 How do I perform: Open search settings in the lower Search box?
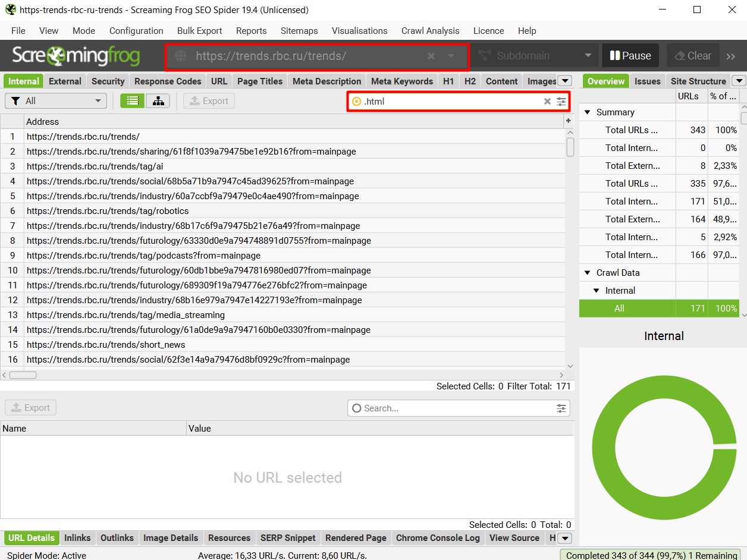[x=561, y=408]
